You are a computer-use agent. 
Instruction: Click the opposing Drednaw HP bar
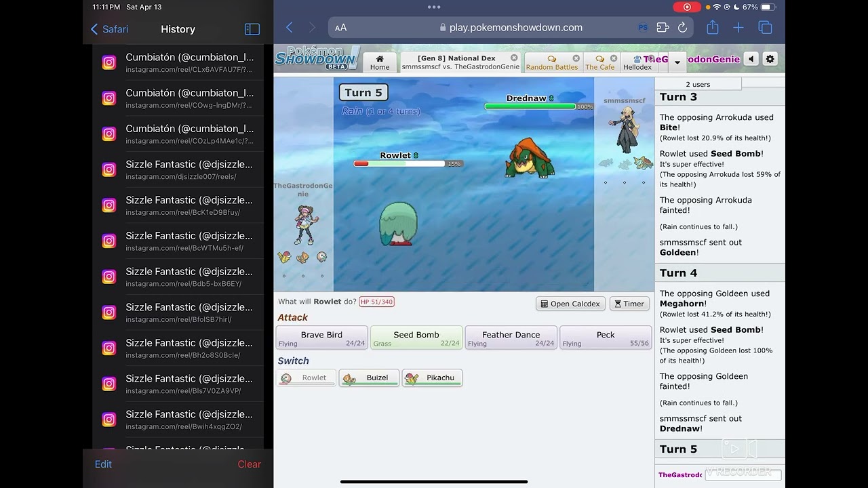pyautogui.click(x=530, y=106)
